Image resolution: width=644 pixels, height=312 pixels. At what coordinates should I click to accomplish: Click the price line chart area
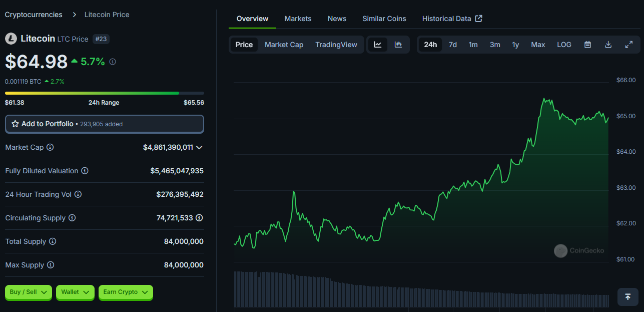coord(421,173)
